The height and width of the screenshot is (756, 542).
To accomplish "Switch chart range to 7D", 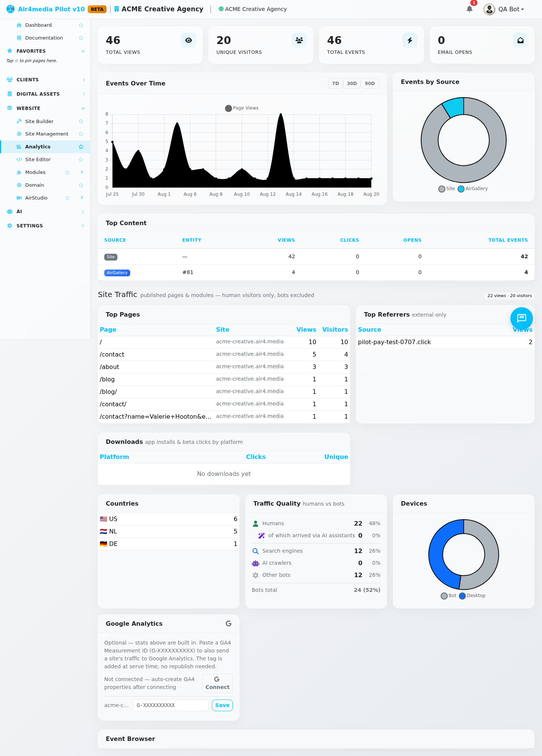I will [x=335, y=84].
